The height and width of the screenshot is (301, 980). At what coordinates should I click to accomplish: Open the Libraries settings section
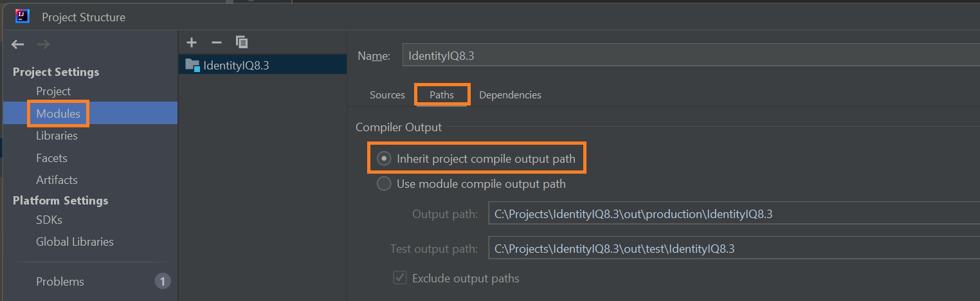coord(57,136)
